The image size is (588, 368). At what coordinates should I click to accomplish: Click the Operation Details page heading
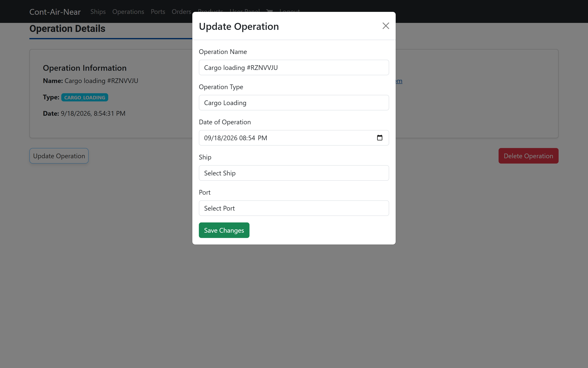(x=67, y=28)
